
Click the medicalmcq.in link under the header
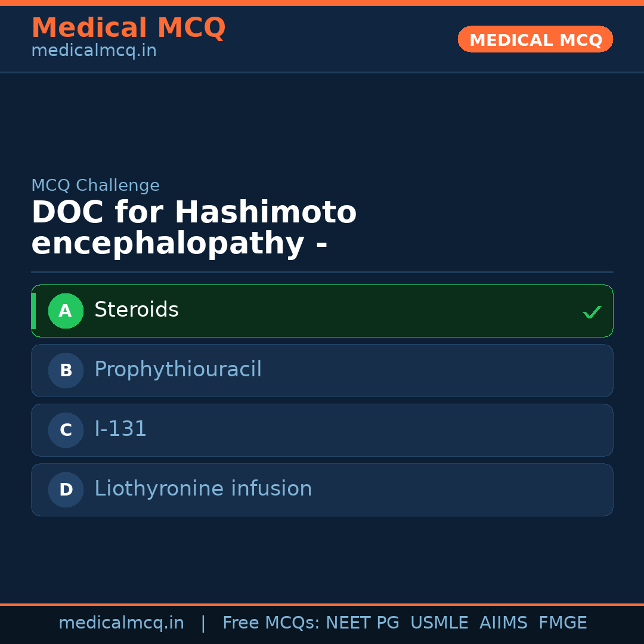[x=94, y=50]
